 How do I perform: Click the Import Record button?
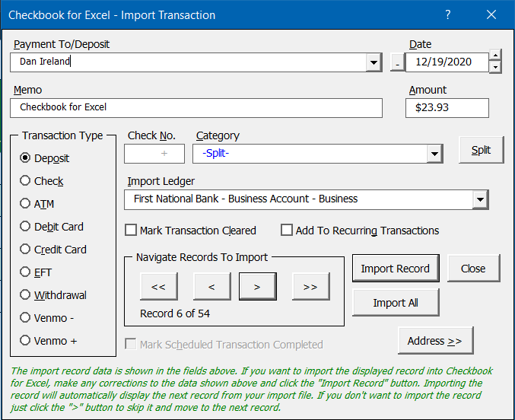tap(396, 268)
